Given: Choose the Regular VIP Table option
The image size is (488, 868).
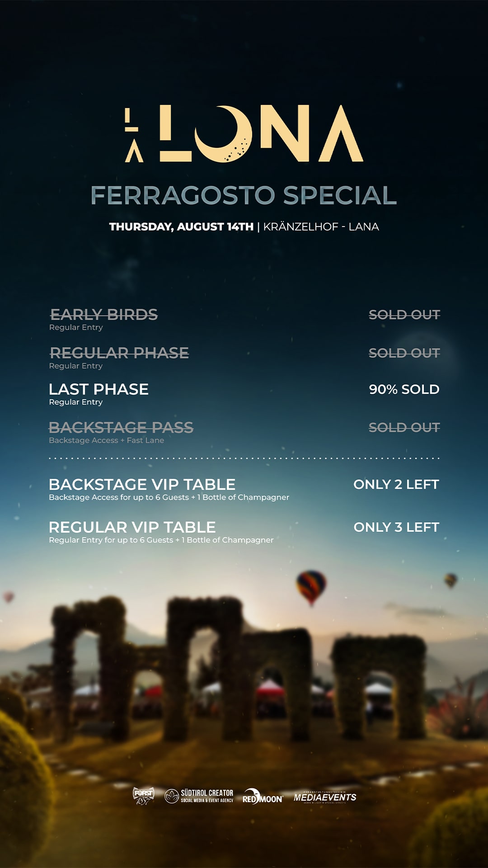Looking at the screenshot, I should click(x=132, y=528).
